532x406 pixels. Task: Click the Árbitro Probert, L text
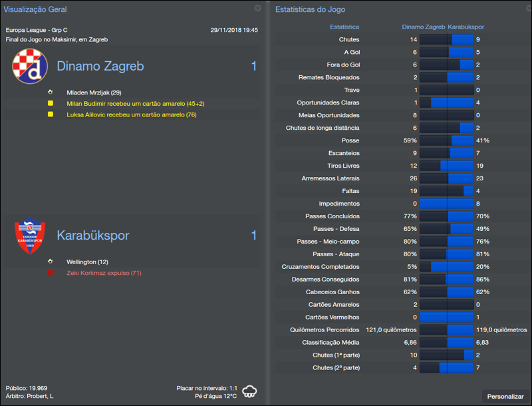(29, 397)
